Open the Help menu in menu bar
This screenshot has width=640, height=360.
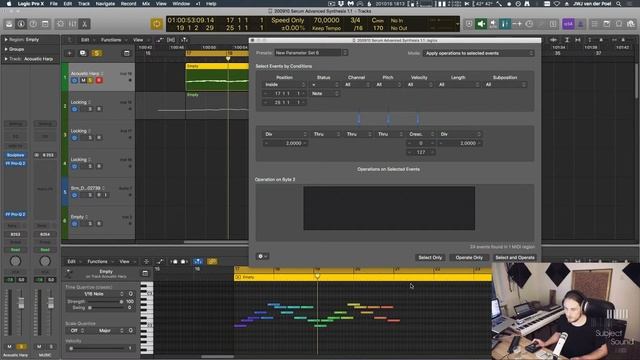click(x=211, y=4)
